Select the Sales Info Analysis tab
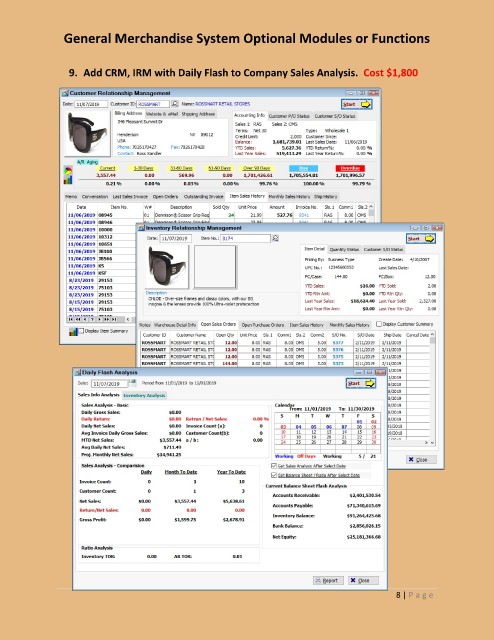The image size is (494, 640). coord(98,395)
